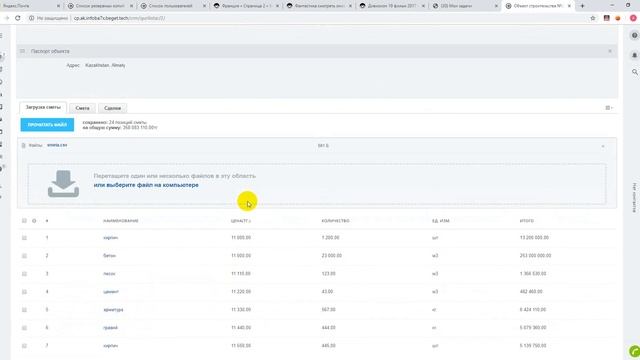Viewport: 640px width, 360px height.
Task: Switch to the Сделки tab
Action: pos(112,108)
